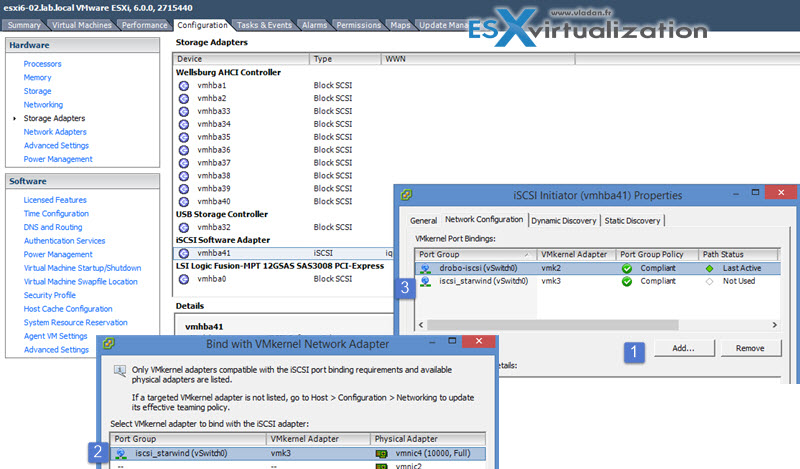Image resolution: width=800 pixels, height=469 pixels.
Task: Click the Bind dialog title bar icon
Action: coord(108,344)
